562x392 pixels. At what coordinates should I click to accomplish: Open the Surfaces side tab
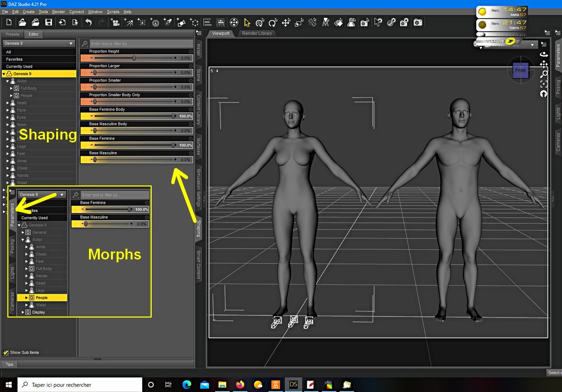(199, 147)
